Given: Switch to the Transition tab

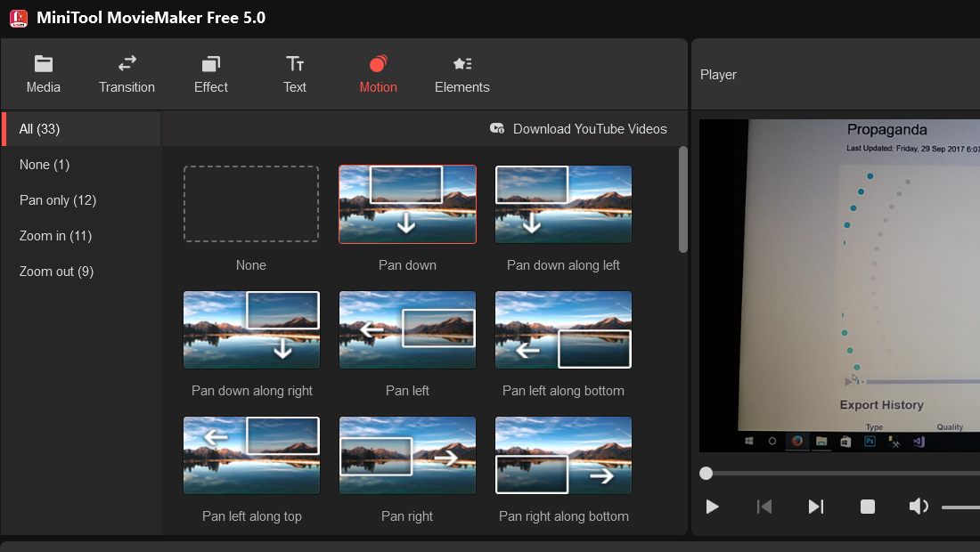Looking at the screenshot, I should coord(127,74).
